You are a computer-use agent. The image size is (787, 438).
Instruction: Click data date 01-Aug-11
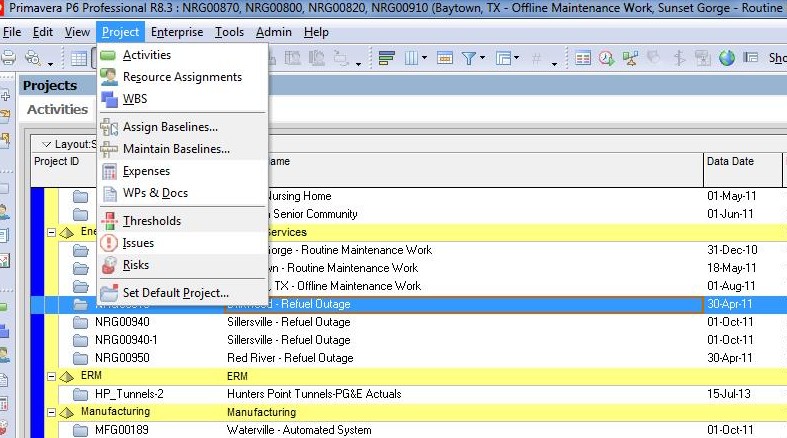[x=731, y=286]
